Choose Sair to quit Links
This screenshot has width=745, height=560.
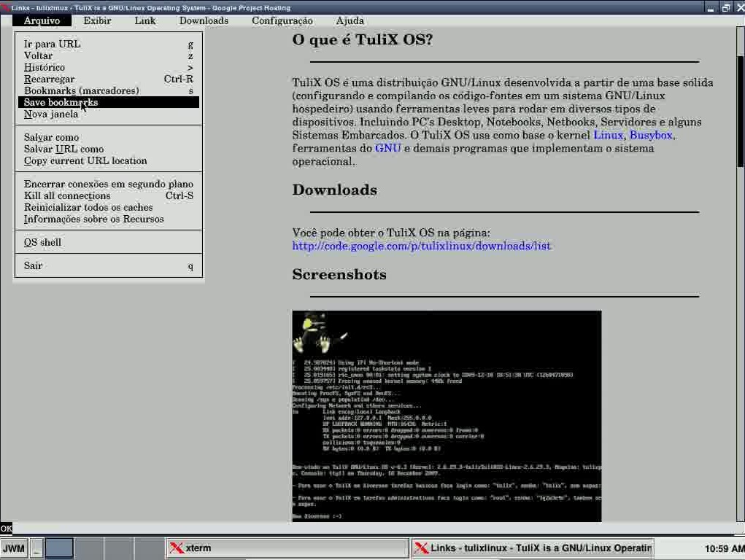click(x=108, y=265)
